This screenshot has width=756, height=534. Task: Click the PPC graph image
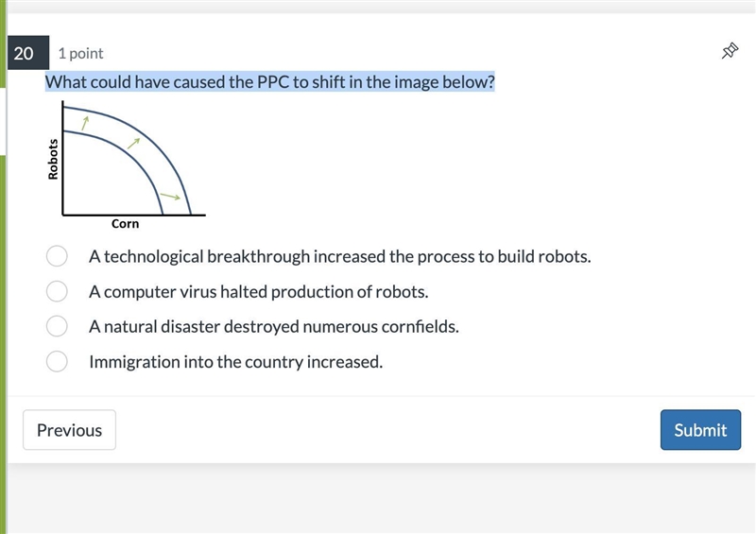coord(127,165)
